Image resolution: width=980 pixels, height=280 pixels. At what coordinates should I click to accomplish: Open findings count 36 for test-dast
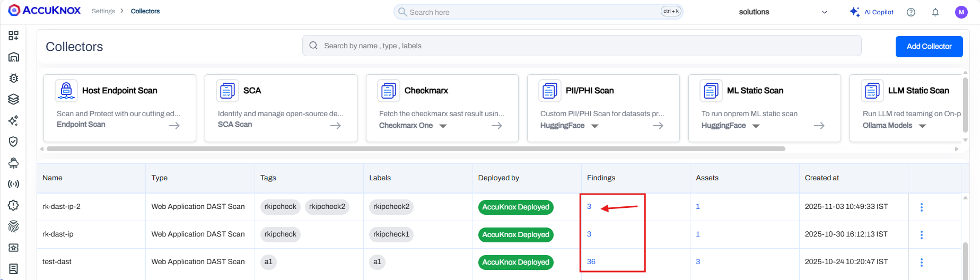click(x=591, y=261)
